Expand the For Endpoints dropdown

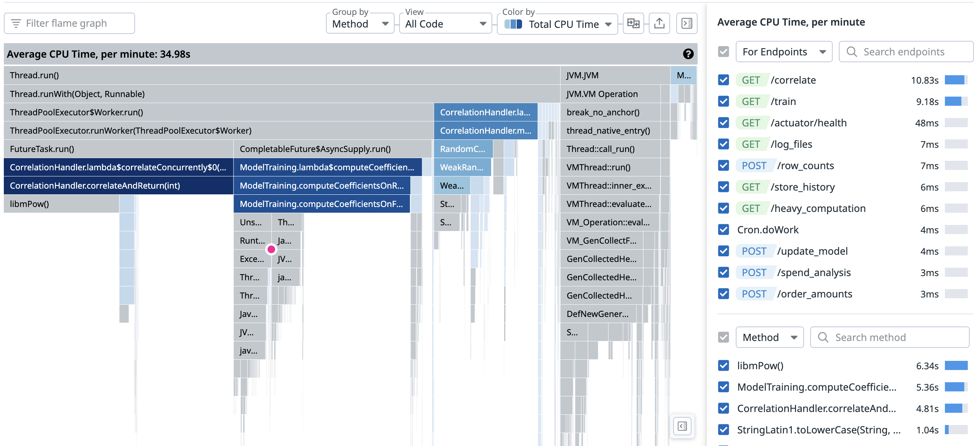(x=783, y=52)
